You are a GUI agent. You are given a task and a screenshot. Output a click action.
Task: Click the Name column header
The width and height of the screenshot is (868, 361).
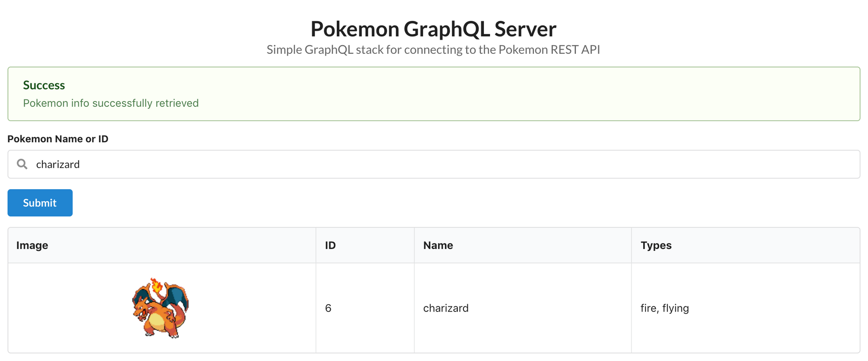(x=523, y=245)
